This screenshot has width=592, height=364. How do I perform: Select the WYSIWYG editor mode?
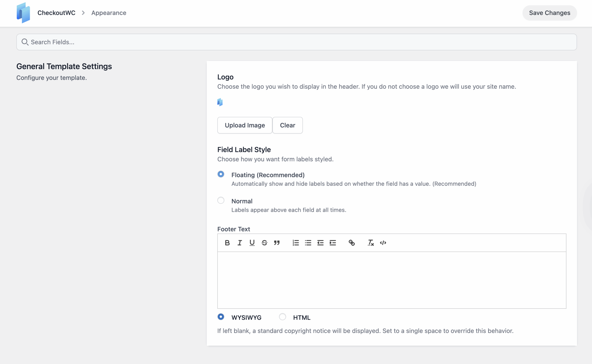coord(221,317)
